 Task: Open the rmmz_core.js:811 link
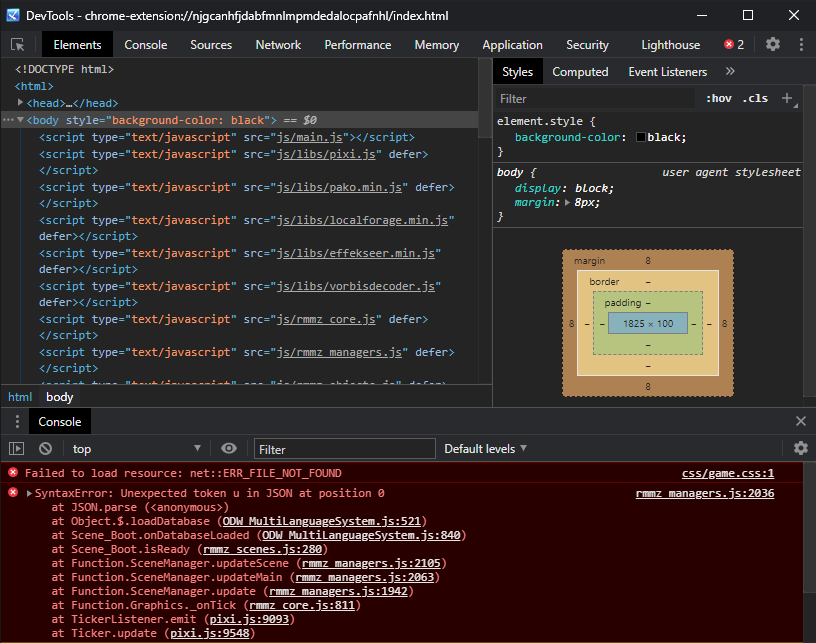[302, 605]
